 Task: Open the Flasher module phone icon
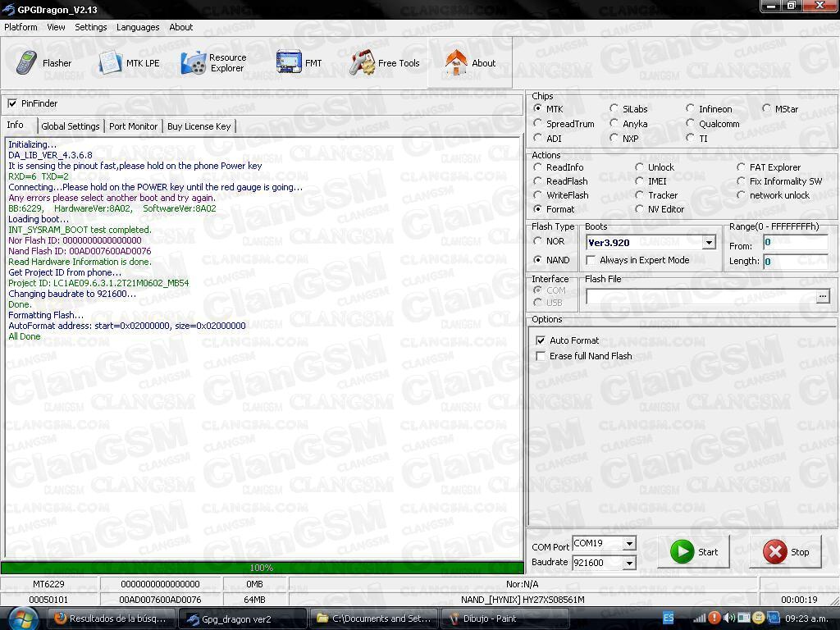pos(25,62)
